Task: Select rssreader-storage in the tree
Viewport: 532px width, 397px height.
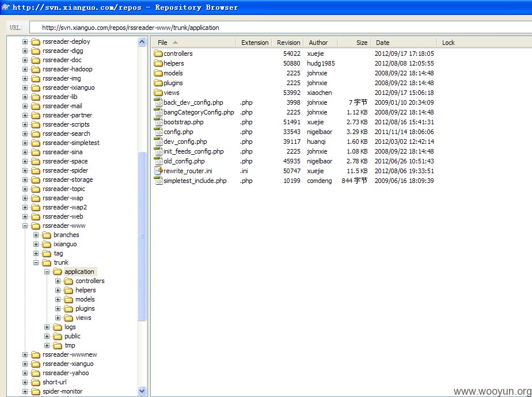Action: point(67,180)
